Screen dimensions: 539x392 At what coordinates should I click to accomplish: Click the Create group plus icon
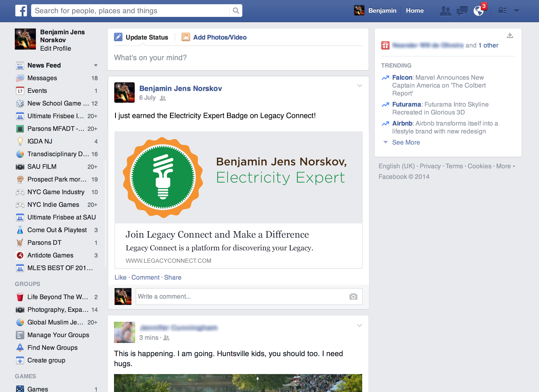click(x=20, y=360)
